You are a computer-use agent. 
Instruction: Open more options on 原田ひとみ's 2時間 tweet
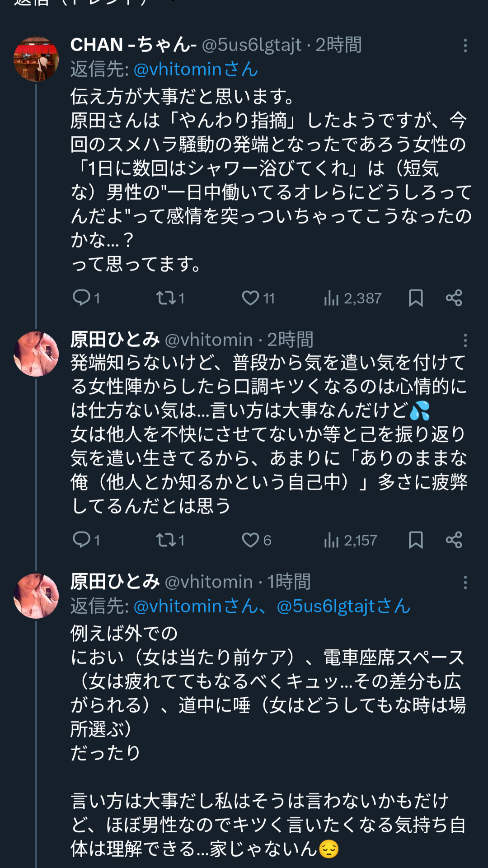point(465,340)
